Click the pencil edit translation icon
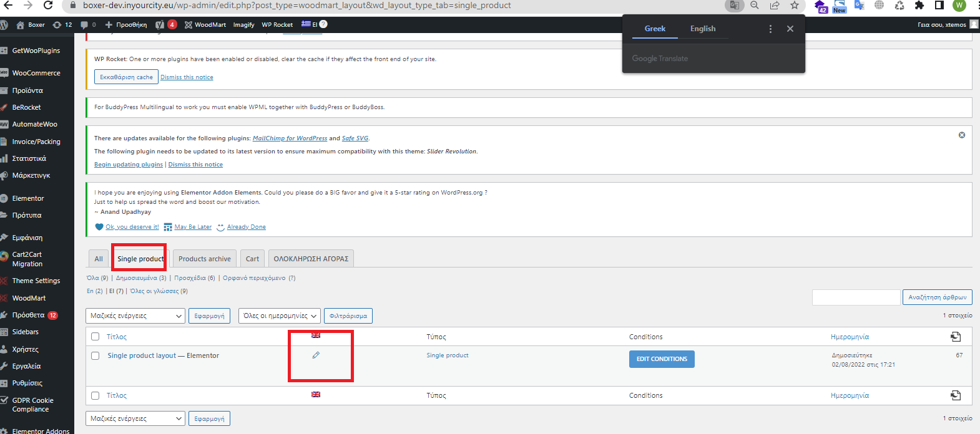This screenshot has width=980, height=434. (316, 355)
